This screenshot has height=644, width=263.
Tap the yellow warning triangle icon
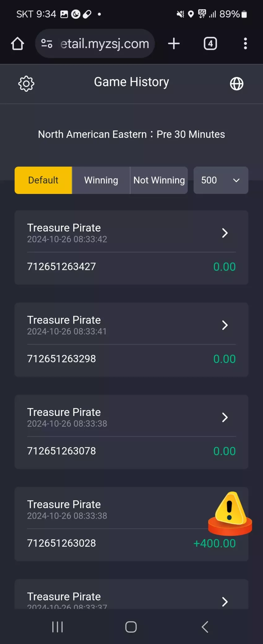pyautogui.click(x=230, y=513)
